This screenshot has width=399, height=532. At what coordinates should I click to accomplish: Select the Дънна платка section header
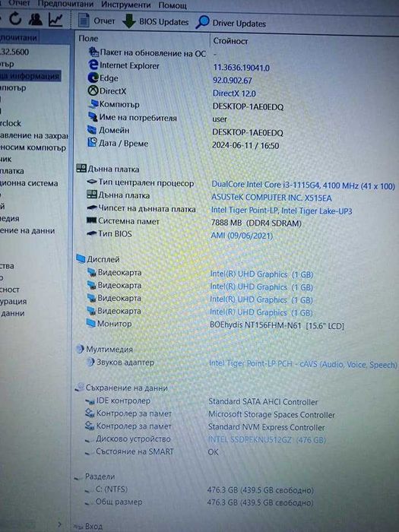pos(113,169)
